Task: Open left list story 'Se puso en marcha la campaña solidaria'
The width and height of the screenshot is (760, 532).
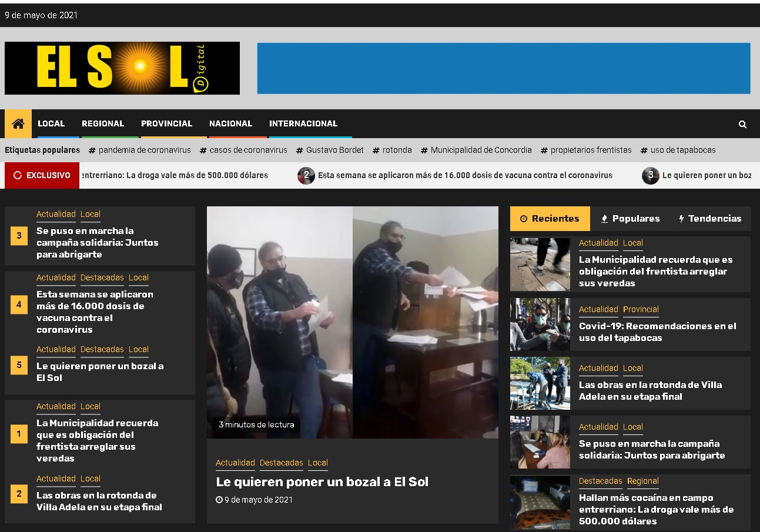Action: pyautogui.click(x=97, y=242)
